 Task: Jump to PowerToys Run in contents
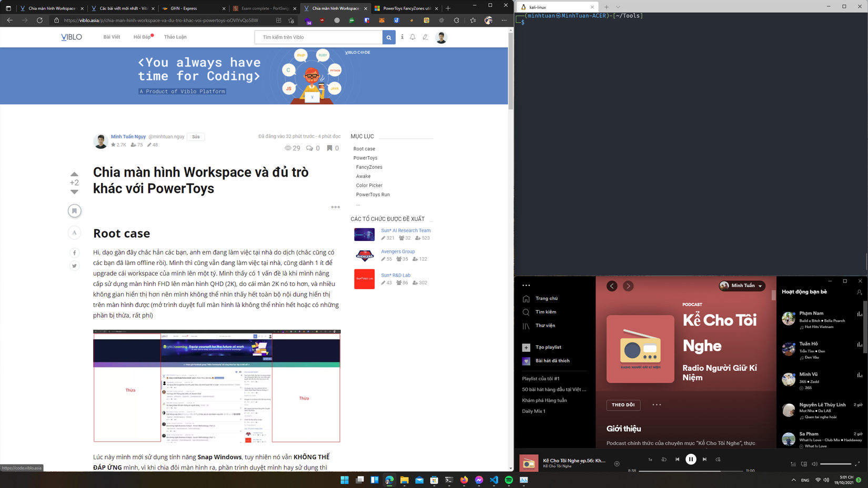pos(373,195)
